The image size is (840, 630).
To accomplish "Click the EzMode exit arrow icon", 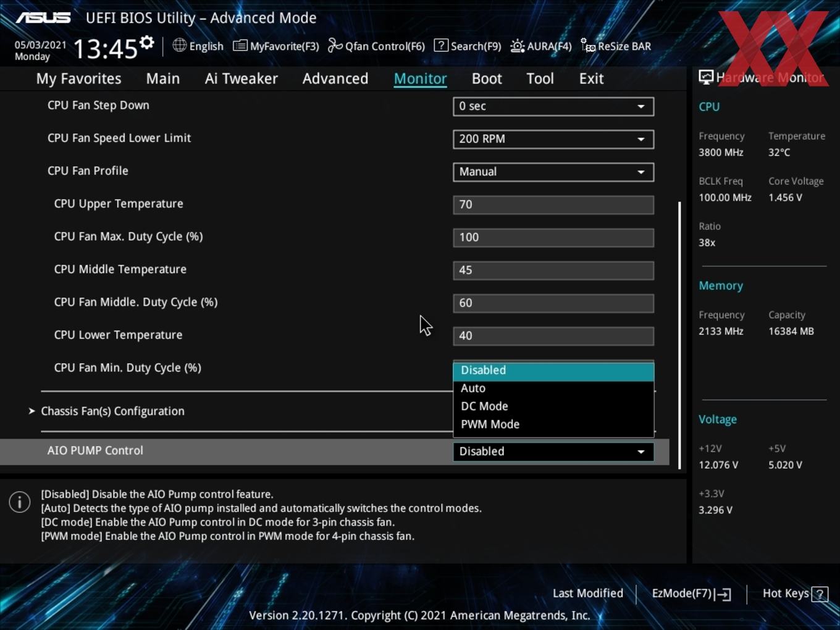I will pos(723,594).
